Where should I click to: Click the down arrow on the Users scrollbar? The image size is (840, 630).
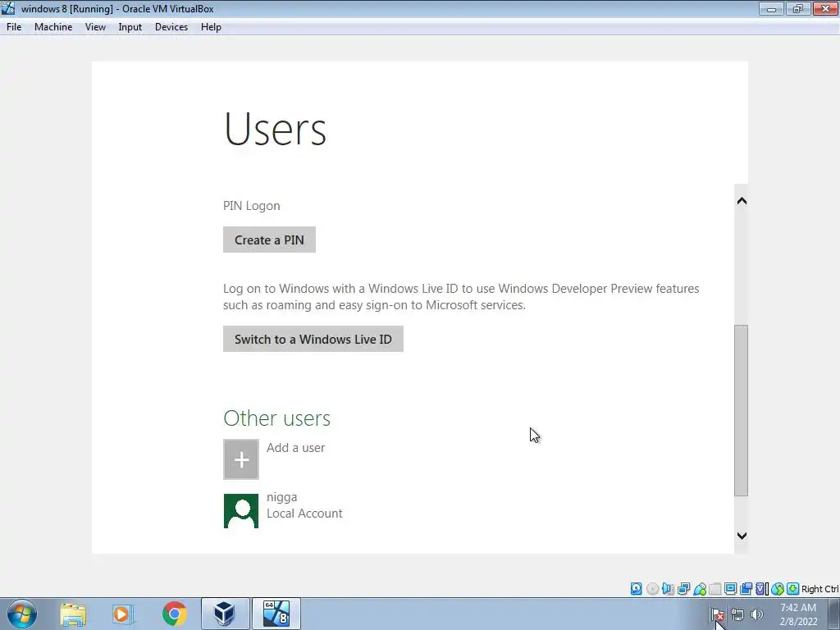point(742,536)
